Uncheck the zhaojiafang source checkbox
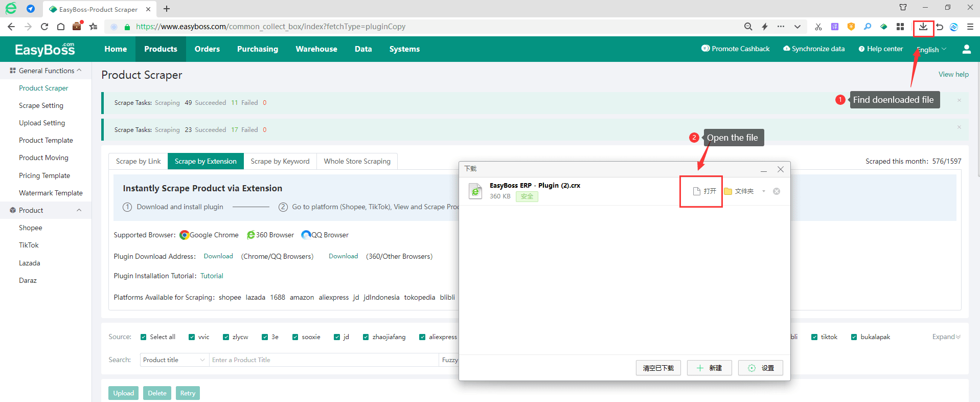The width and height of the screenshot is (980, 402). (366, 337)
